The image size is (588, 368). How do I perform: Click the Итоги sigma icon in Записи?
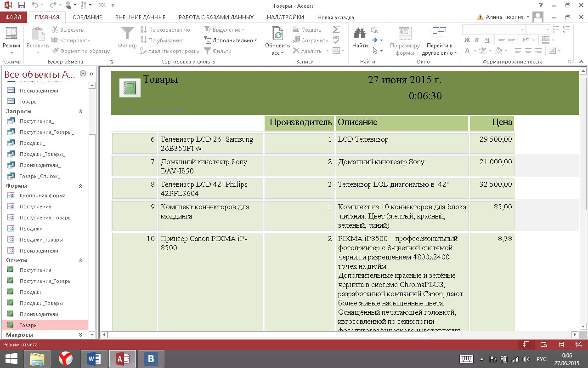(336, 29)
